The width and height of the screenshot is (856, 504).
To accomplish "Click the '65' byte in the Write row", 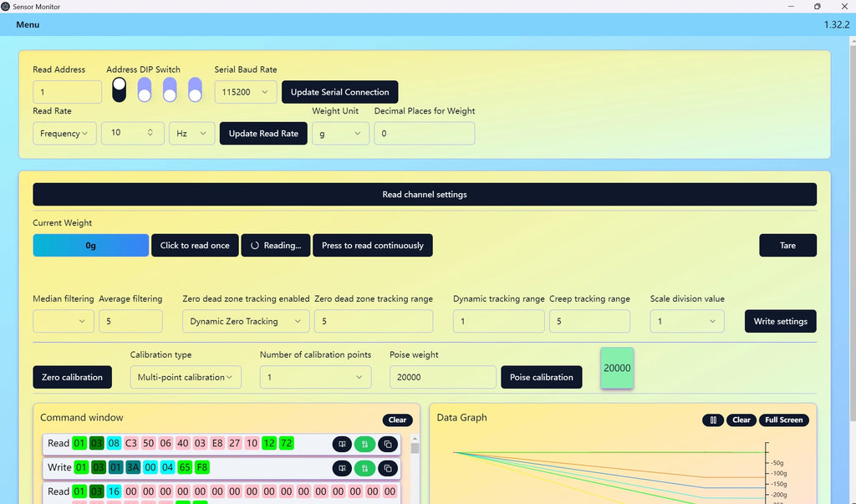I will 185,467.
